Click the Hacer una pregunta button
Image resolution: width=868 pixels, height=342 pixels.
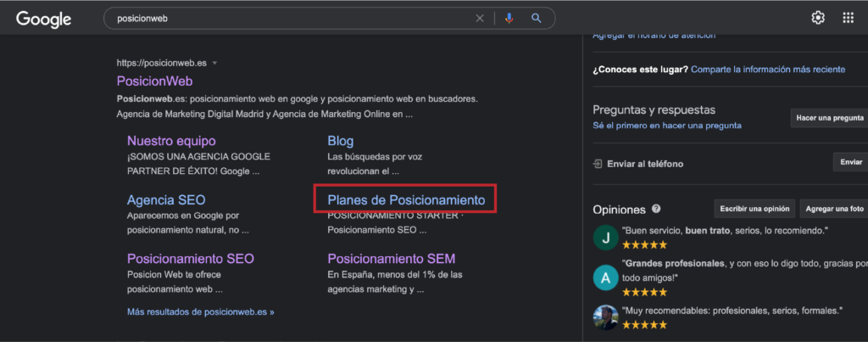829,118
